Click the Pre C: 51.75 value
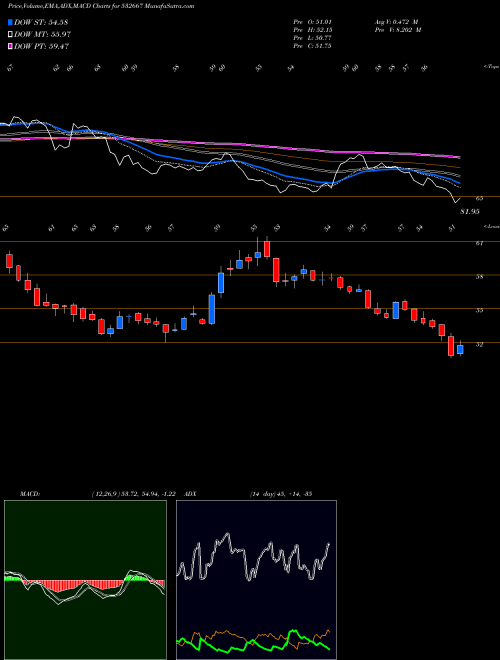The height and width of the screenshot is (660, 500). pos(312,46)
